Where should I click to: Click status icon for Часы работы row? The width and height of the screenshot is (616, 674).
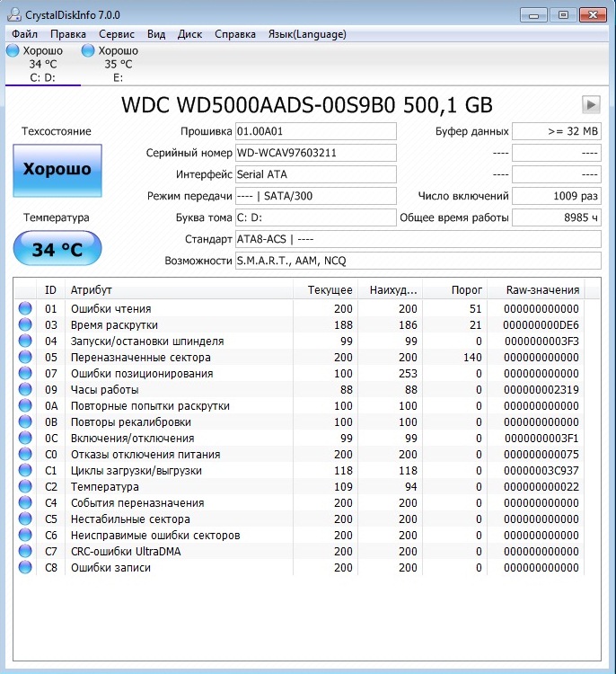tap(25, 389)
